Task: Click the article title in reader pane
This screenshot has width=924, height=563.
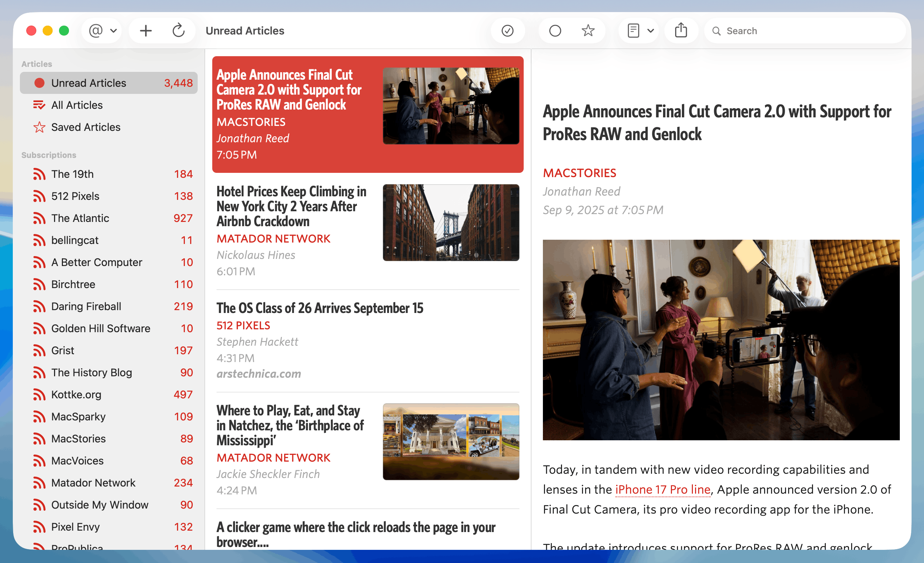Action: point(717,123)
